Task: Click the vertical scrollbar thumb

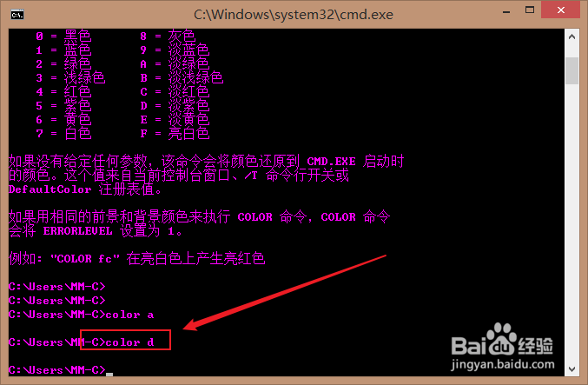Action: (571, 71)
